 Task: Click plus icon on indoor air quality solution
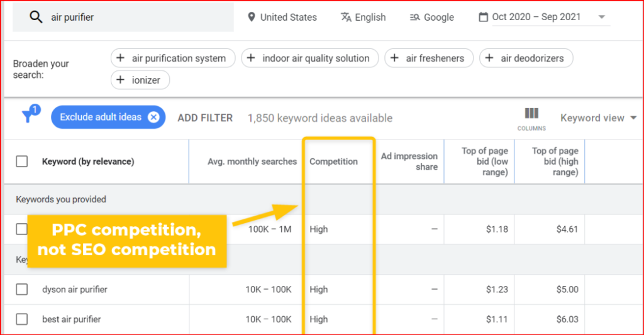click(x=250, y=58)
